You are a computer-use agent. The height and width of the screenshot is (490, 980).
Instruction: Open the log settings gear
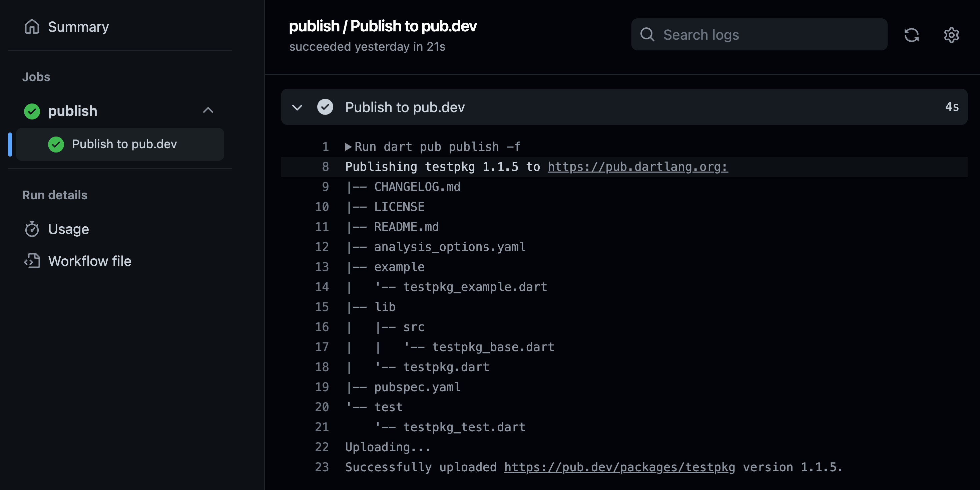pos(951,35)
